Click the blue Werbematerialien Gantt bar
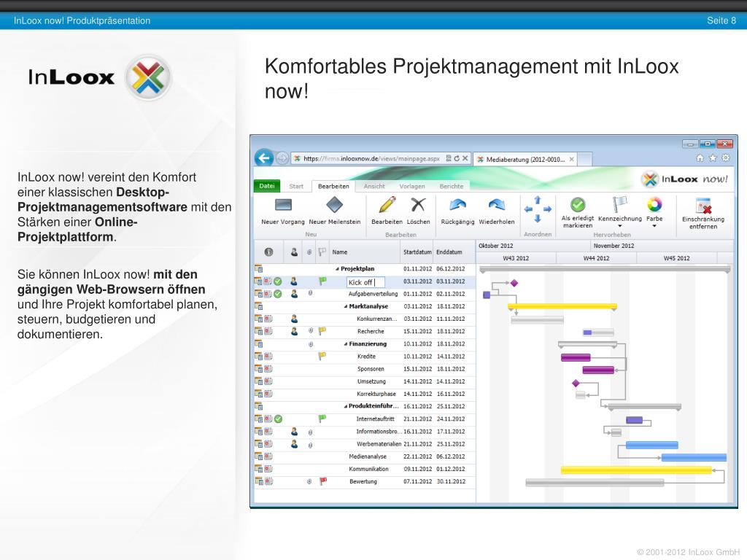The image size is (747, 560). click(x=651, y=445)
